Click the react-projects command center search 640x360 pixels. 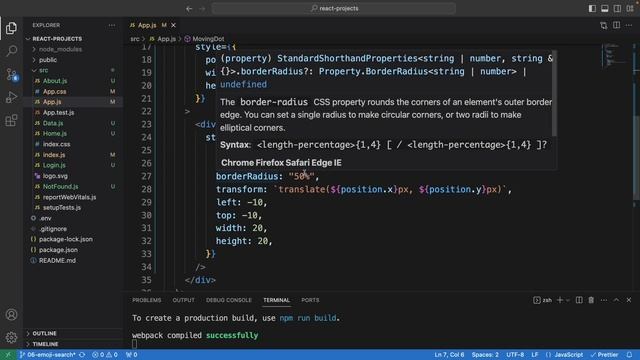(x=334, y=9)
